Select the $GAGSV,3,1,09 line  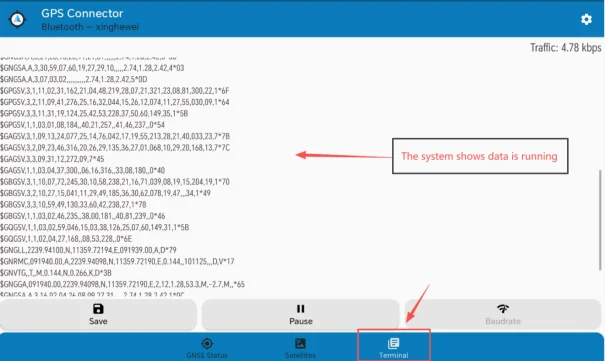[x=115, y=136]
